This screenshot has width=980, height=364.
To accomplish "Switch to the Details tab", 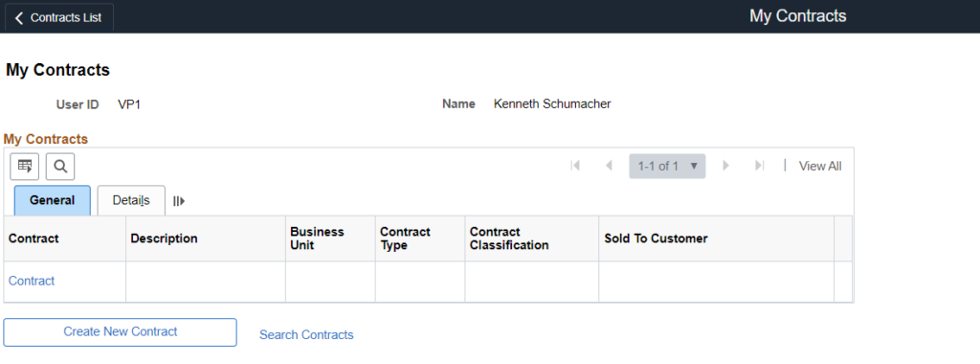I will [x=131, y=201].
